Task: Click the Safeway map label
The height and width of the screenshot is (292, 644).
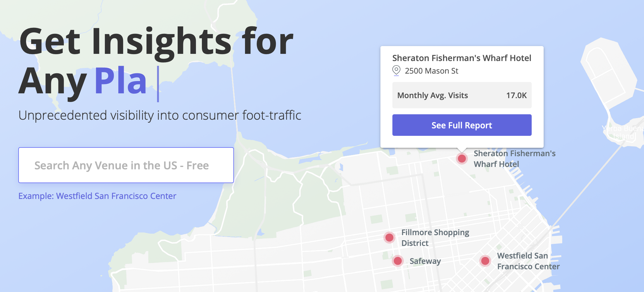Action: (x=425, y=261)
